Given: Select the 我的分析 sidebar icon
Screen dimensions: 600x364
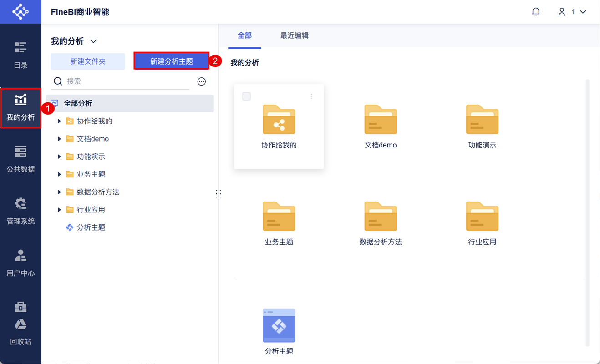Looking at the screenshot, I should tap(20, 108).
